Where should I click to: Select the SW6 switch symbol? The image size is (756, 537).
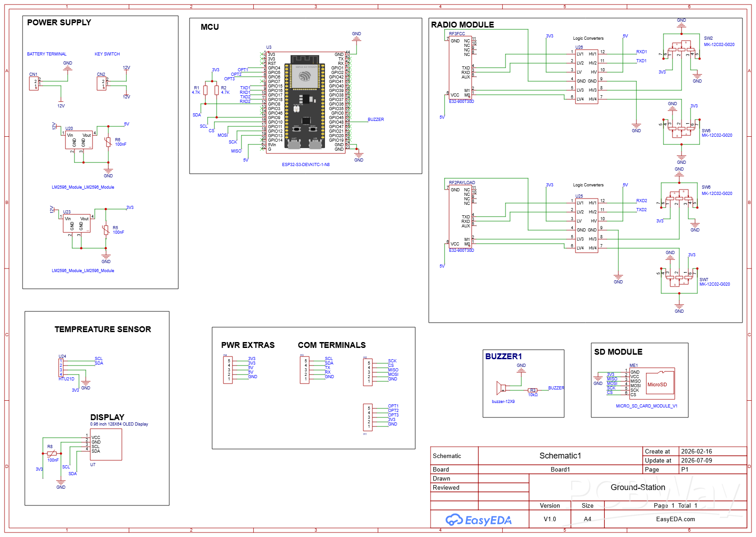pos(679,198)
